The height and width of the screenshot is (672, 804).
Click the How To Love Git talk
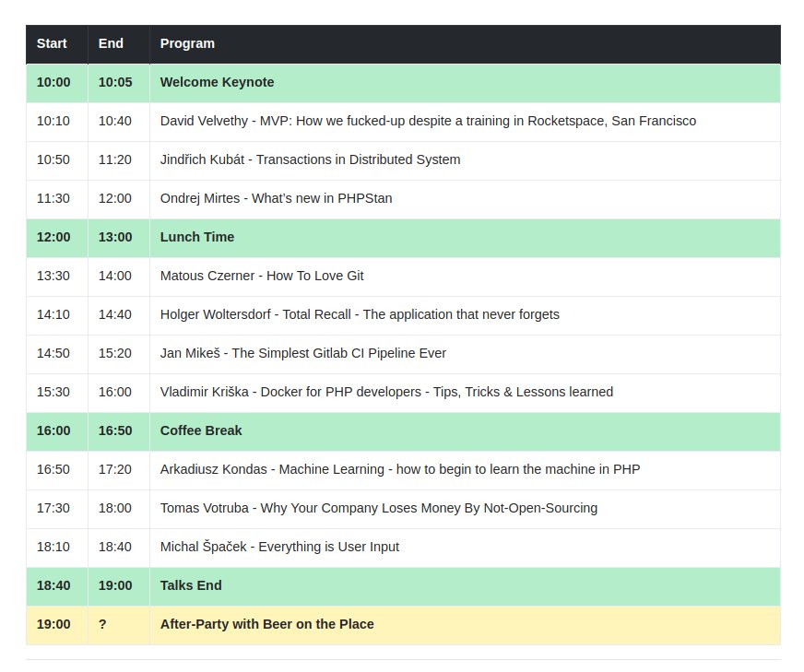point(261,276)
